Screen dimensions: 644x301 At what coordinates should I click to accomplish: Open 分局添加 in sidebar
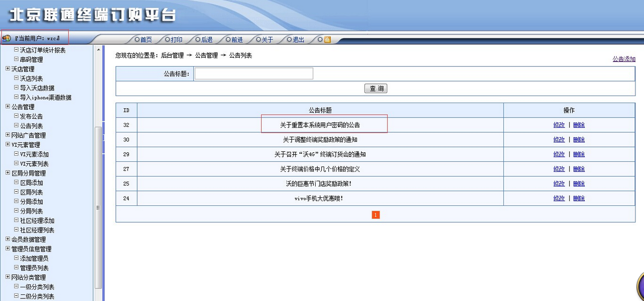pyautogui.click(x=31, y=202)
